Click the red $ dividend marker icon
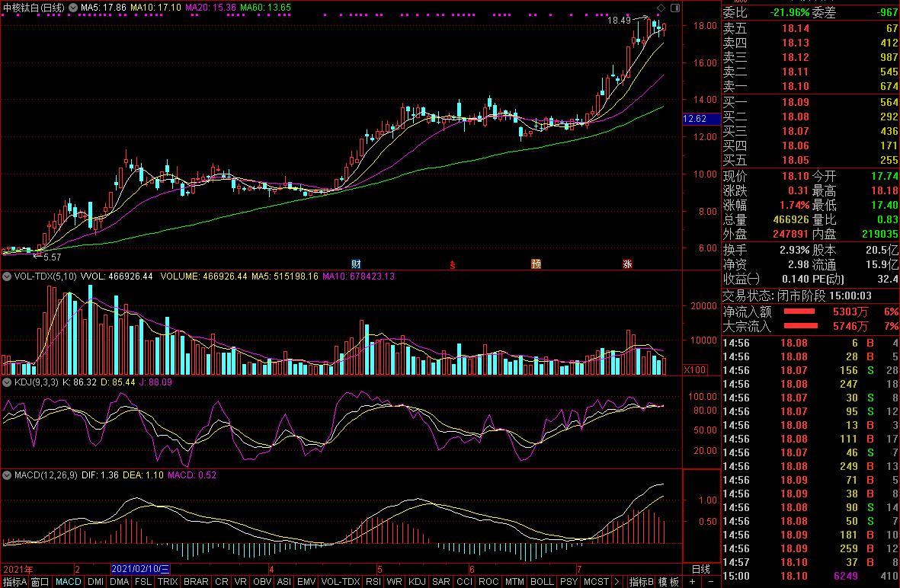The image size is (900, 588). (x=452, y=265)
